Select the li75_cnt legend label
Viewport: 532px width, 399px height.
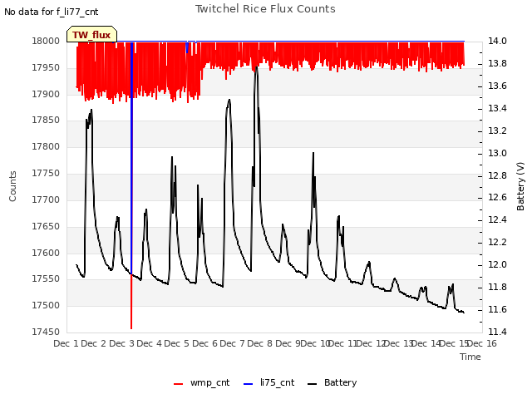click(277, 382)
